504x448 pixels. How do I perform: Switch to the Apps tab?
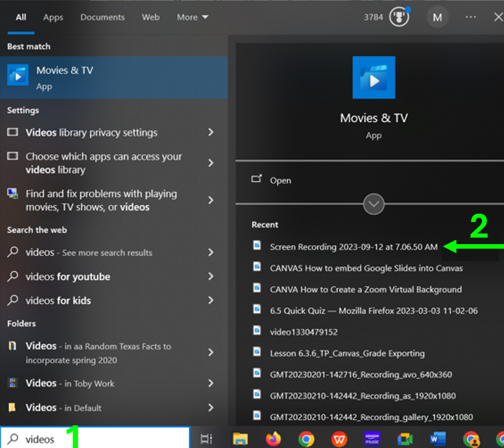pos(53,18)
